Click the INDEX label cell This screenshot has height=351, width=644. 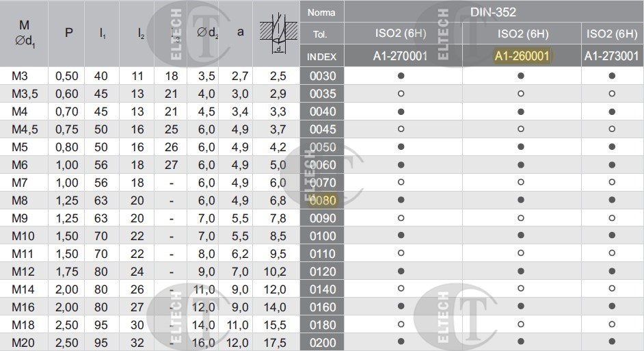(321, 57)
